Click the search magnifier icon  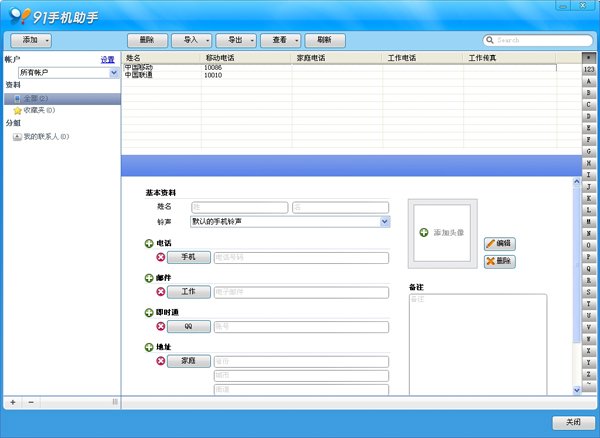point(489,40)
